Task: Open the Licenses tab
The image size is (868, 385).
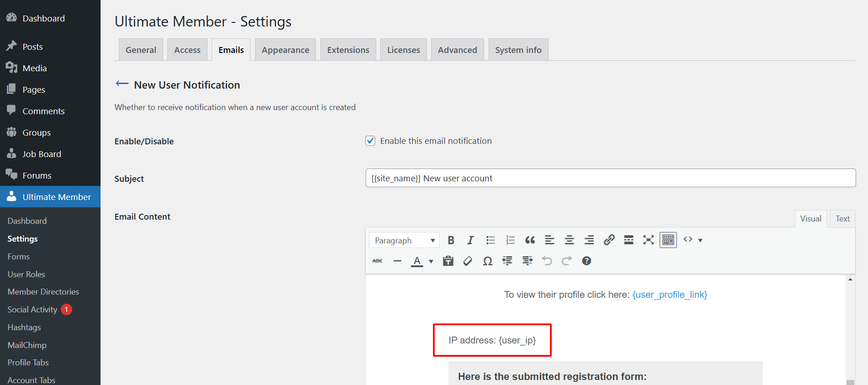Action: click(404, 50)
